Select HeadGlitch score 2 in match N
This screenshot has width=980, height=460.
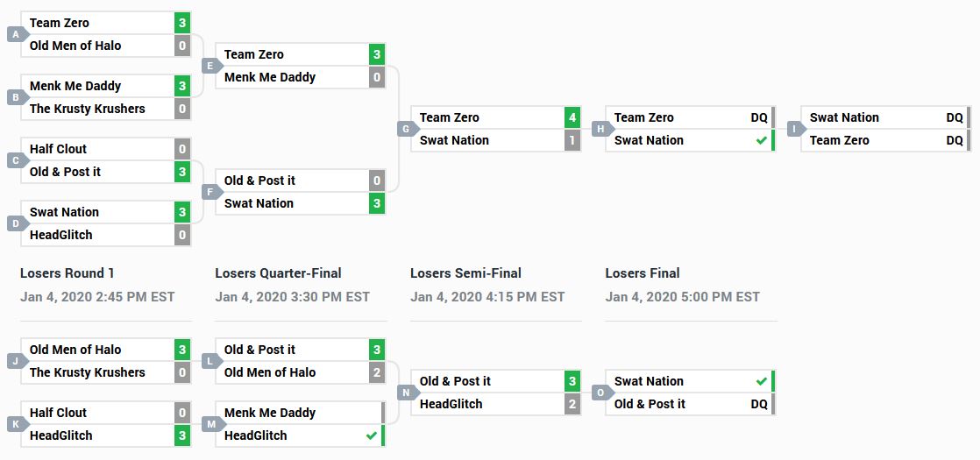(572, 405)
